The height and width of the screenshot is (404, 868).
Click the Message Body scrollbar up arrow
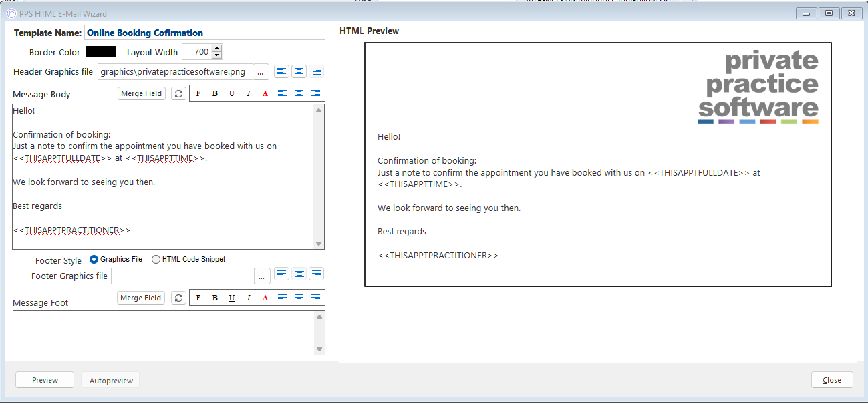[x=319, y=110]
